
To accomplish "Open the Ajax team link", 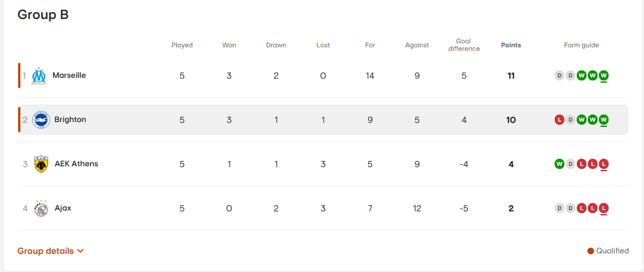I will (x=63, y=208).
